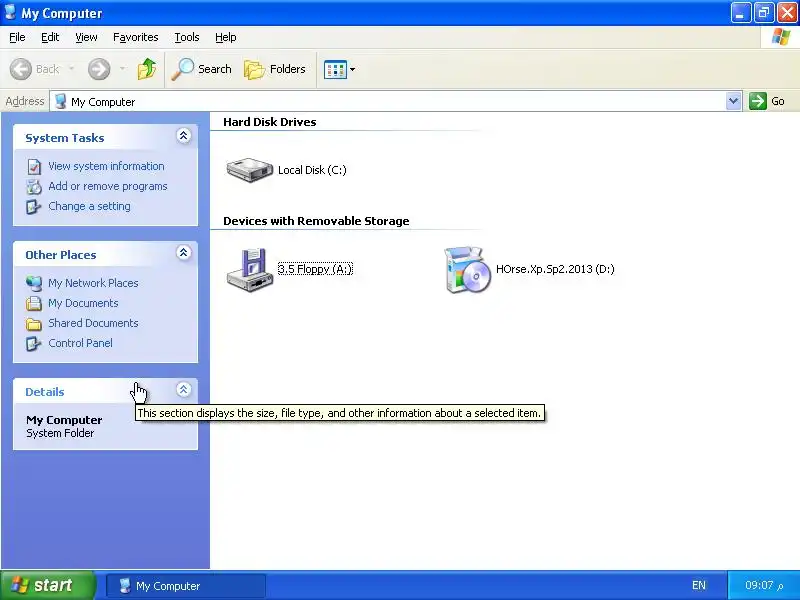Screen dimensions: 800x600
Task: Collapse the Details panel
Action: [x=184, y=390]
